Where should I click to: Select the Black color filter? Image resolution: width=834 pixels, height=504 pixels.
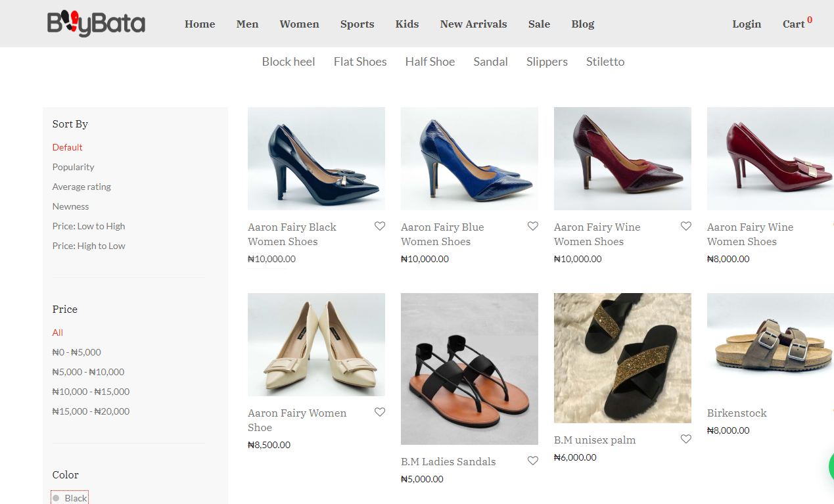(70, 498)
